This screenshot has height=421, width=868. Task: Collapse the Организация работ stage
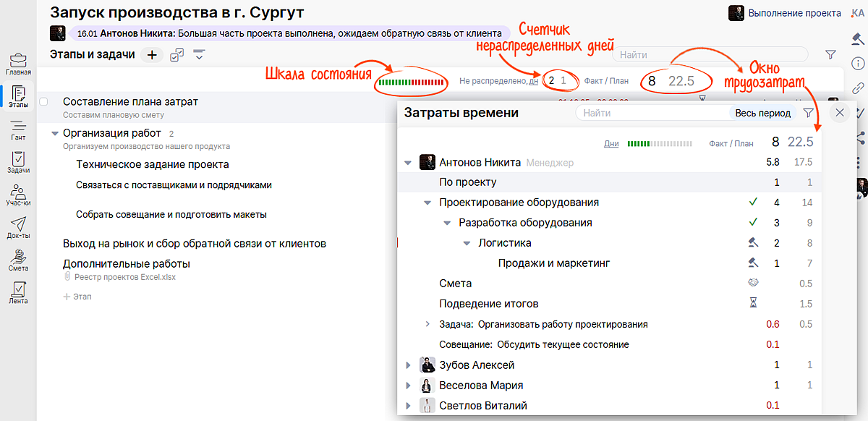[x=55, y=134]
